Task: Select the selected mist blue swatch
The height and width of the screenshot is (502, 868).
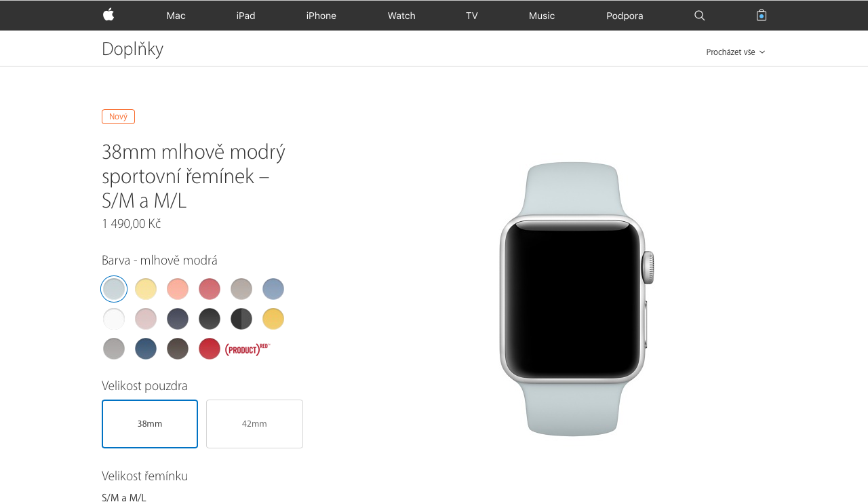Action: [114, 289]
